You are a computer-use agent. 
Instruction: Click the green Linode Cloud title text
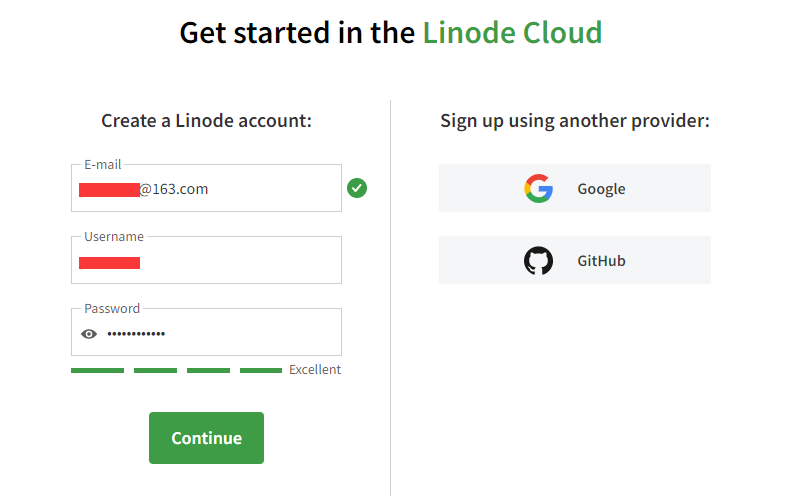click(512, 33)
